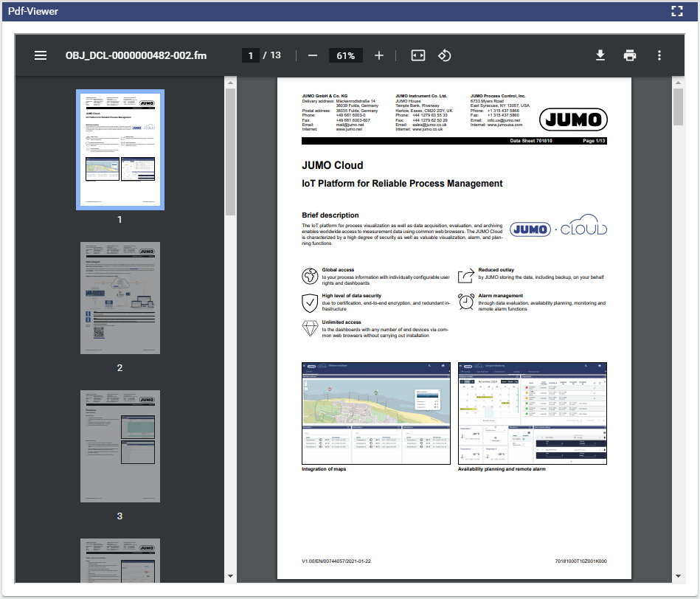This screenshot has width=700, height=599.
Task: Click the Integration of maps screenshot image
Action: point(376,413)
